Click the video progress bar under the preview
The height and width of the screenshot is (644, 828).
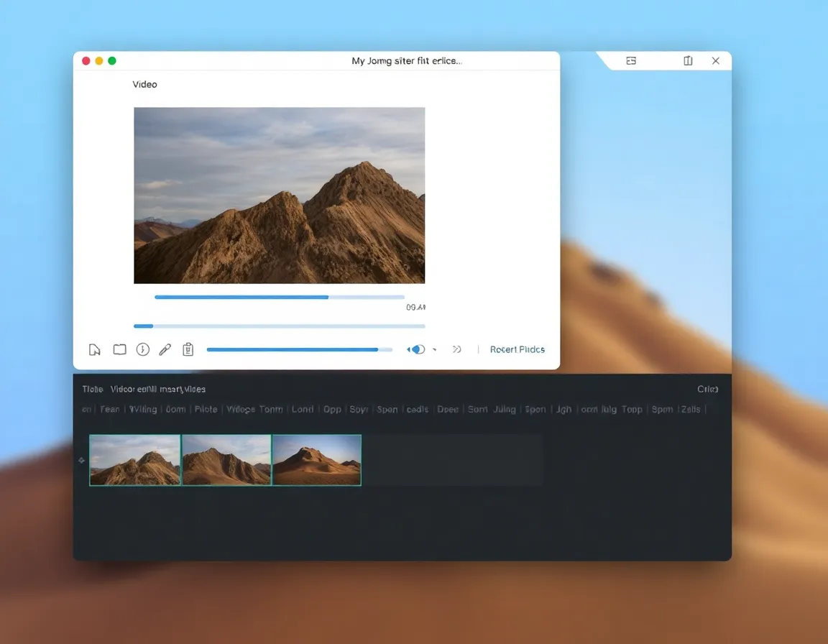[279, 297]
